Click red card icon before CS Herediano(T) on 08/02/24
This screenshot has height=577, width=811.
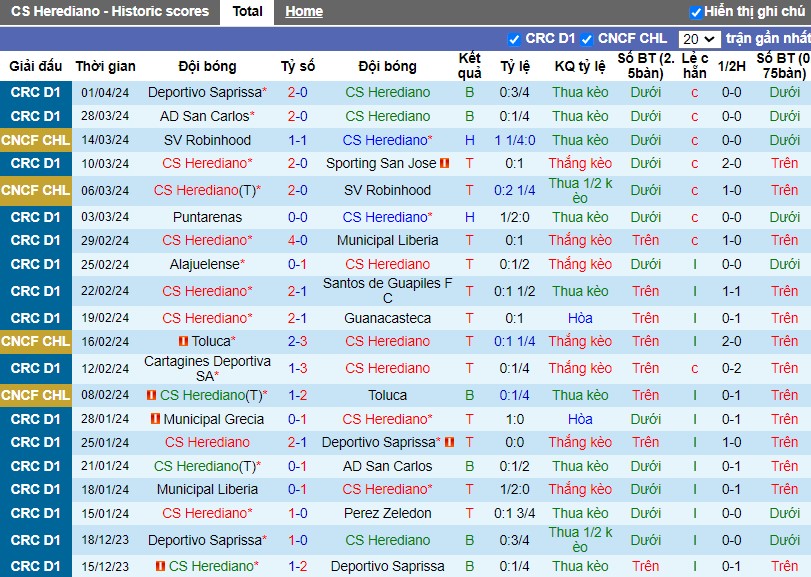(151, 395)
